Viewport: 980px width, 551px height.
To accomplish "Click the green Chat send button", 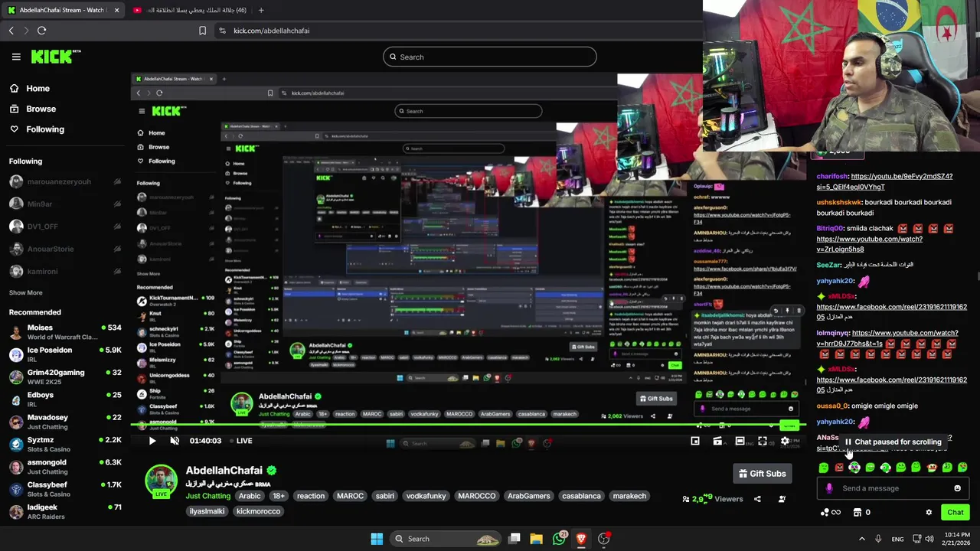I will pos(955,512).
